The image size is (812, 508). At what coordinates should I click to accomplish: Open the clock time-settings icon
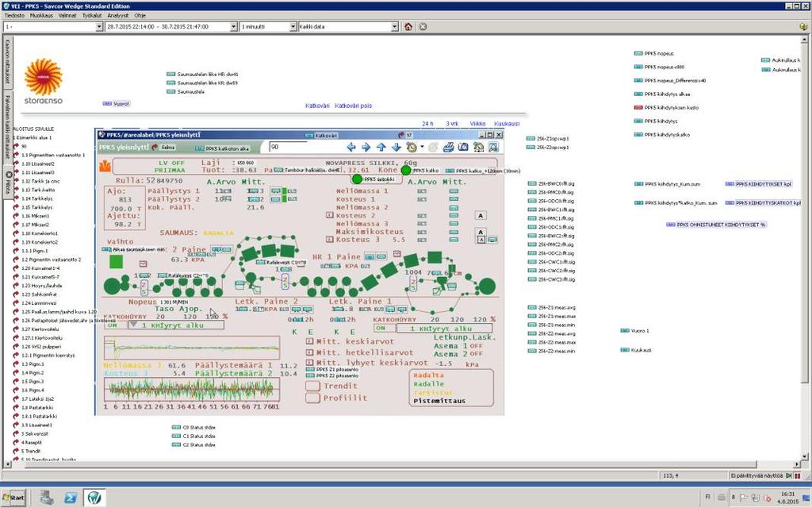(x=412, y=147)
